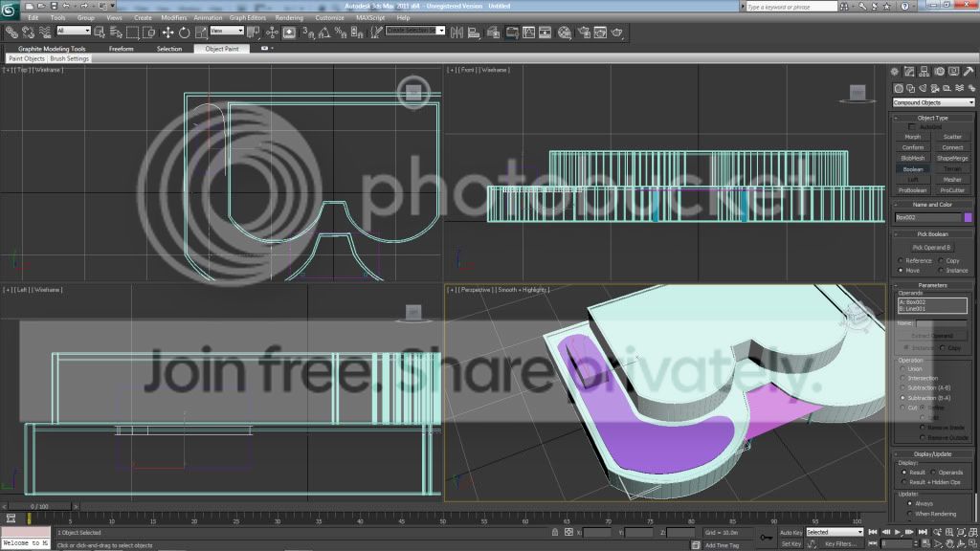Screen dimensions: 980x551
Task: Open the Utilities hammer panel icon
Action: (x=969, y=72)
